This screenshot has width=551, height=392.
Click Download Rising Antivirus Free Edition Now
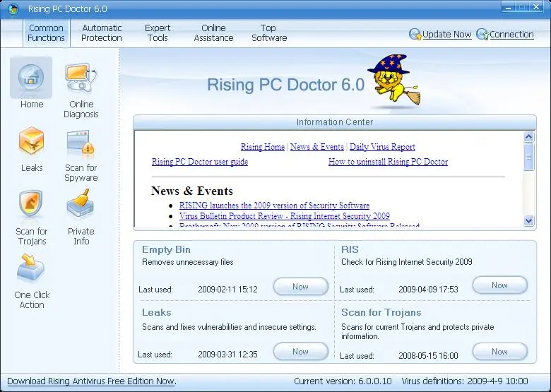[x=91, y=381]
